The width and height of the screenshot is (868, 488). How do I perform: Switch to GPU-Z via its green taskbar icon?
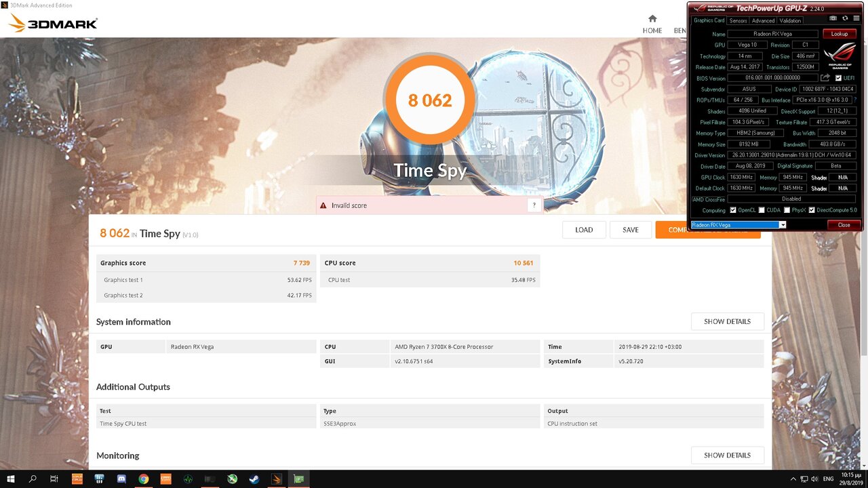[x=298, y=479]
